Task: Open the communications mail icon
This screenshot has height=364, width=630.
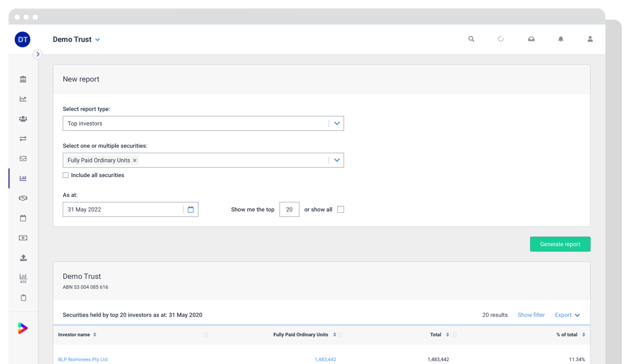Action: (x=23, y=158)
